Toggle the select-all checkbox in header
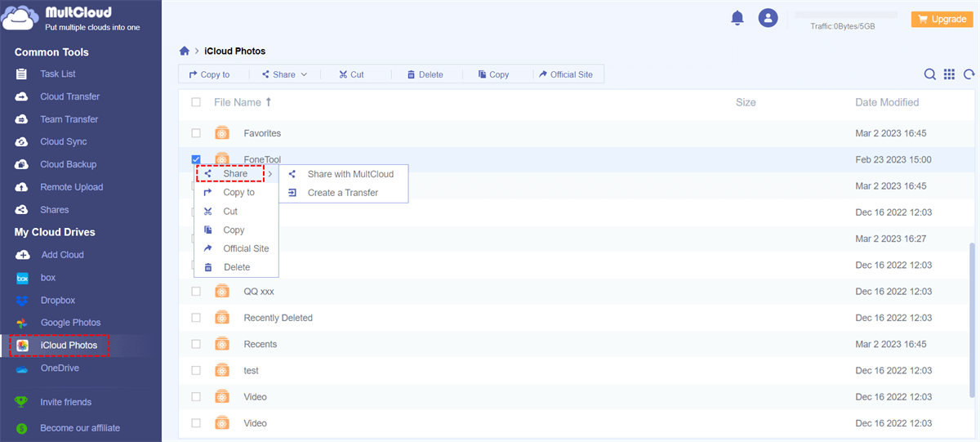The height and width of the screenshot is (442, 980). point(196,102)
